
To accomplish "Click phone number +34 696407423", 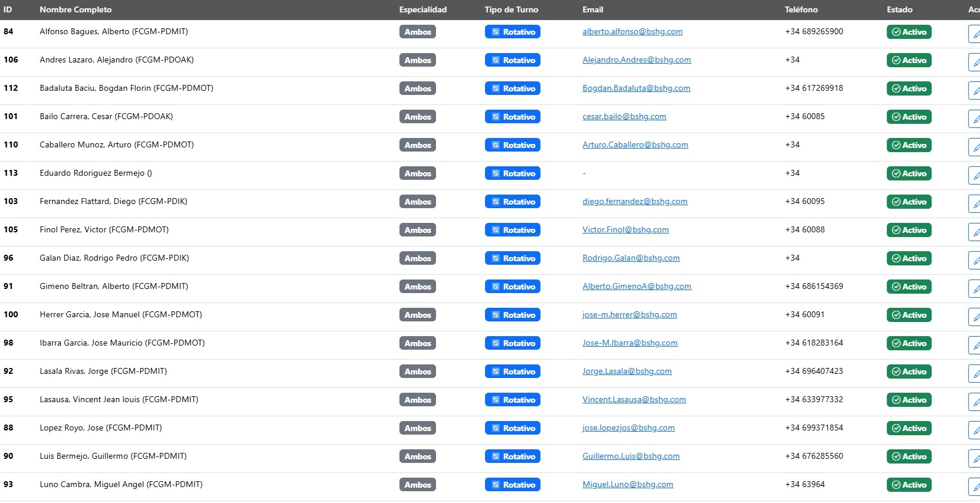I will tap(814, 372).
